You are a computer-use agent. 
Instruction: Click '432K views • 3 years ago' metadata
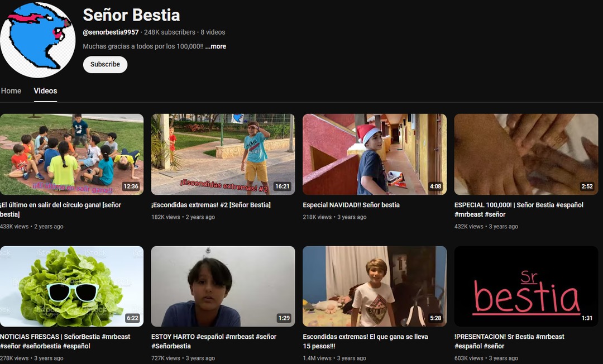(x=486, y=227)
